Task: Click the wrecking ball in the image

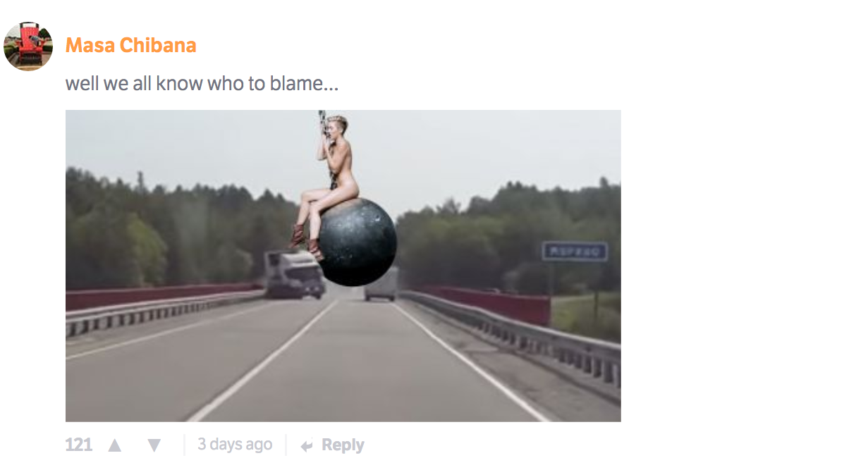Action: click(x=357, y=242)
